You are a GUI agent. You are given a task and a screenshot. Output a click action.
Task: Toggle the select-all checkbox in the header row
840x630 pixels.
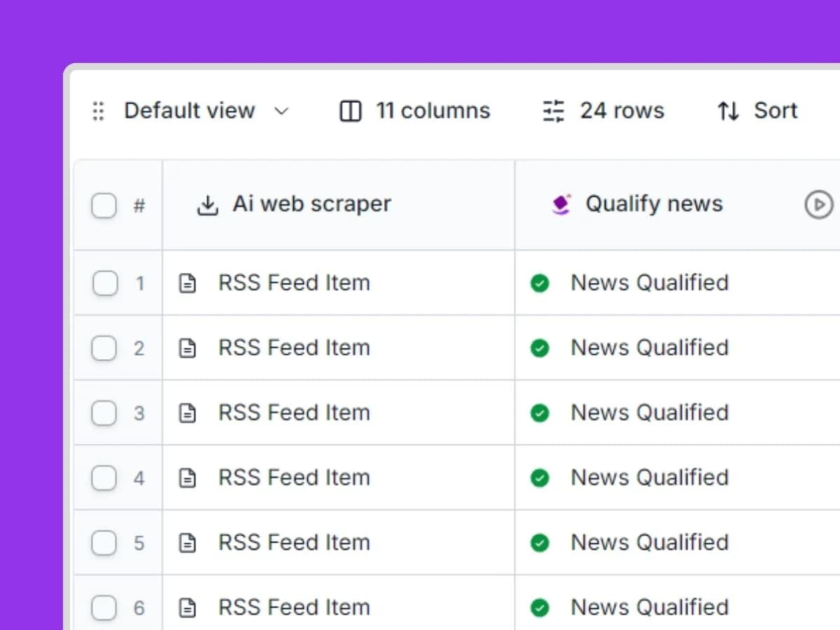pos(104,205)
